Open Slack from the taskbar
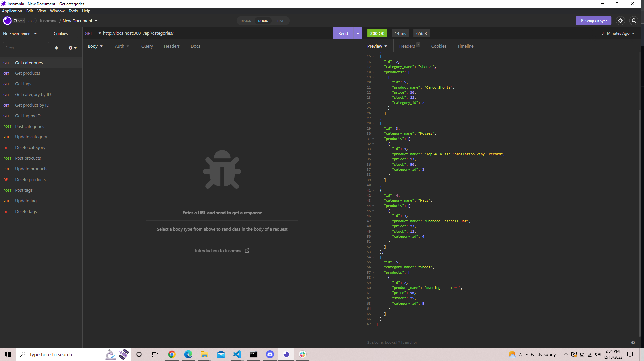Image resolution: width=644 pixels, height=361 pixels. click(303, 354)
